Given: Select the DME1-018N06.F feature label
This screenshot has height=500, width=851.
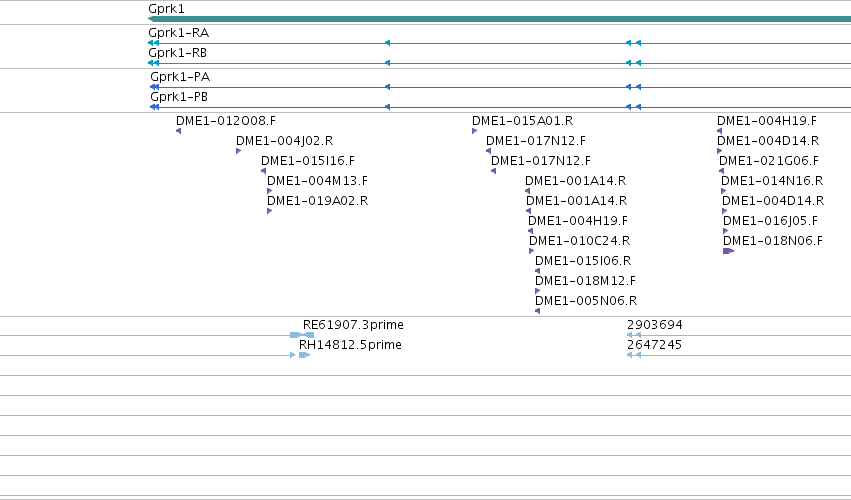Looking at the screenshot, I should [773, 240].
